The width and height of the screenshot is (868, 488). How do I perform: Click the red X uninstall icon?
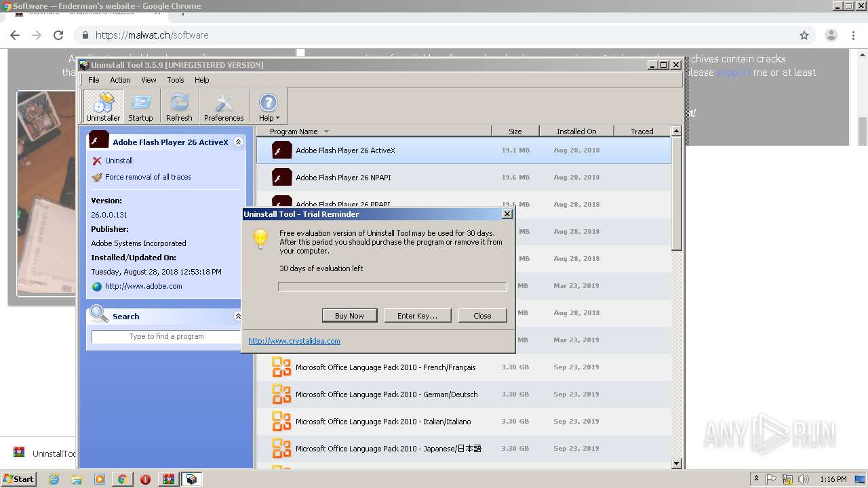coord(97,161)
